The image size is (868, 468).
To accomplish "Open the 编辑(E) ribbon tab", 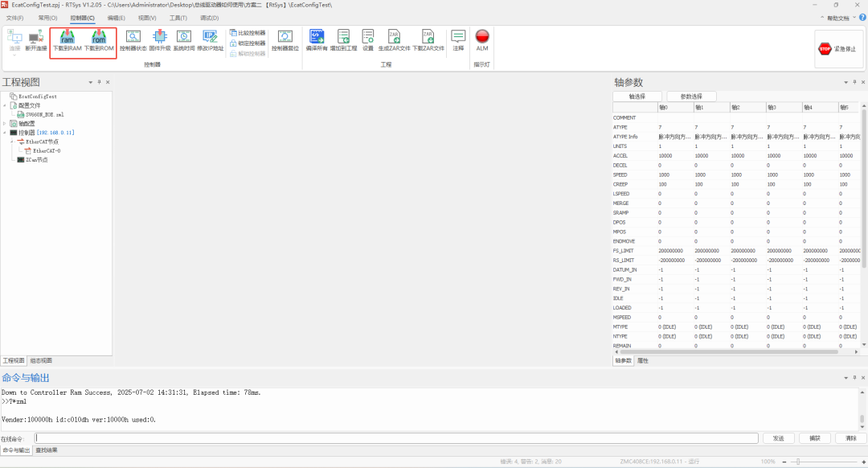I will point(117,18).
